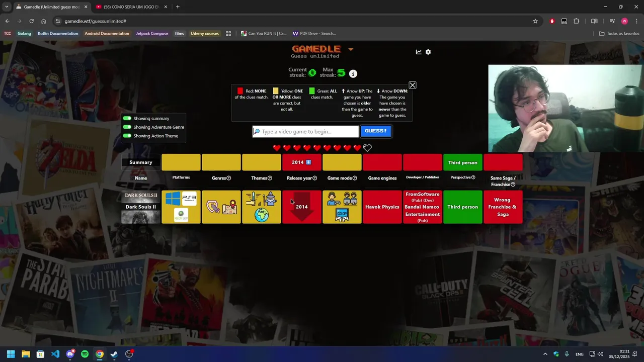
Task: Open the Gamedle statistics chart icon
Action: (419, 52)
